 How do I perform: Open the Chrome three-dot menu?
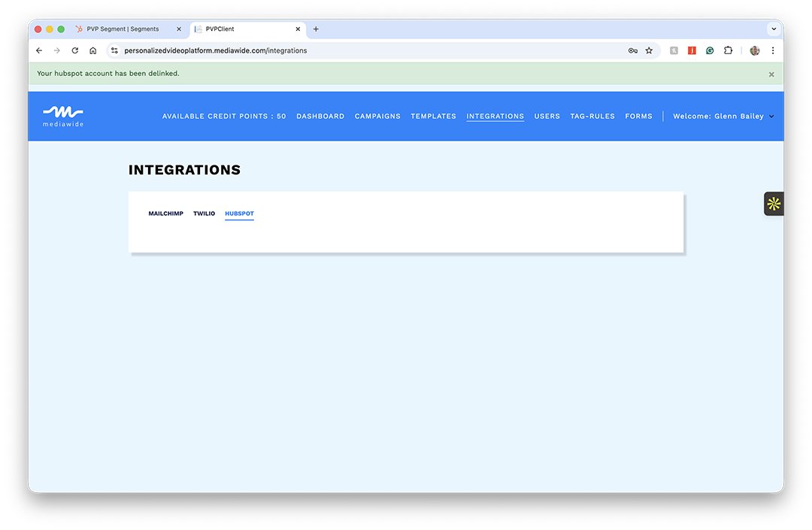[773, 50]
